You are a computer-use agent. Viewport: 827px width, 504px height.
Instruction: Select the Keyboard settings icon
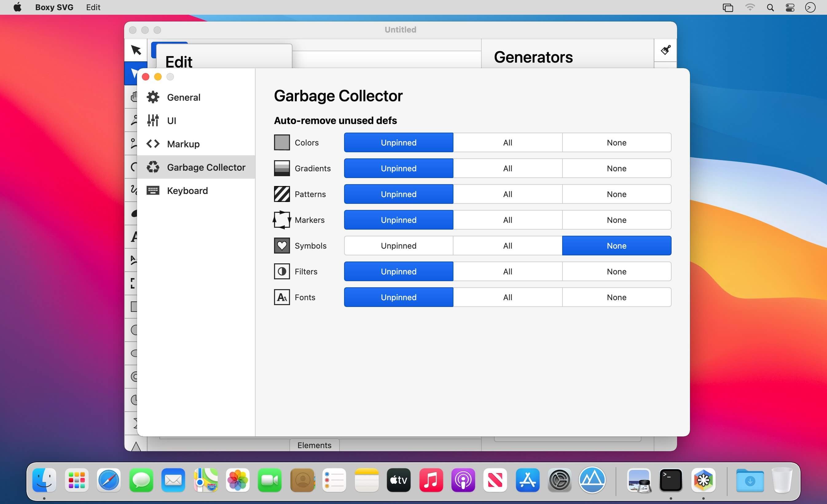click(x=154, y=190)
